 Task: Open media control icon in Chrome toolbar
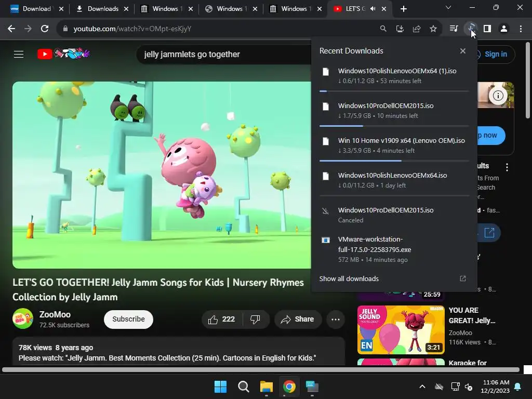point(454,29)
